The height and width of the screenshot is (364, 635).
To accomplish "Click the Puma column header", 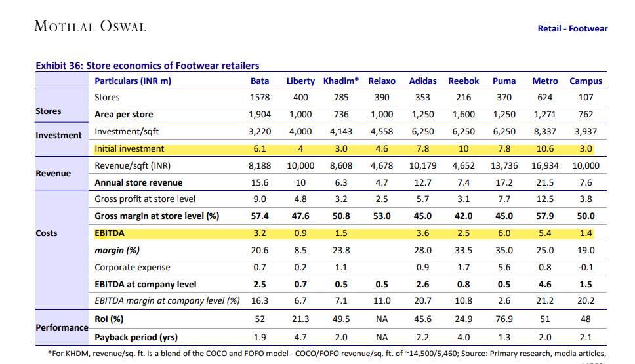I will [504, 81].
